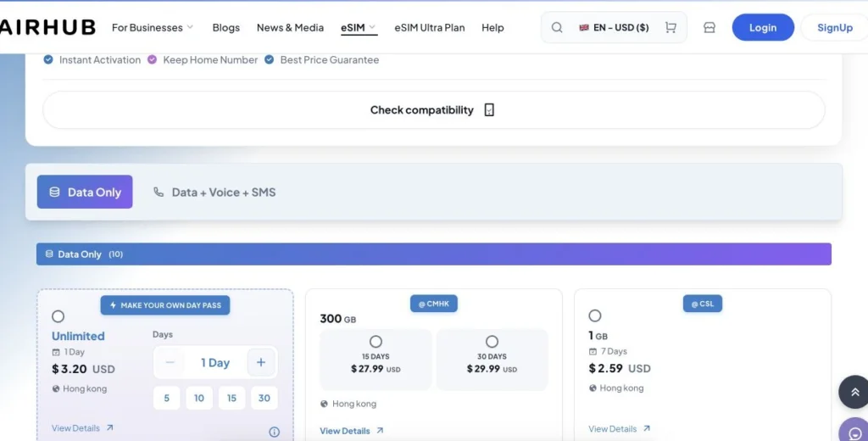Viewport: 868px width, 441px height.
Task: Open the search icon in header
Action: [557, 27]
